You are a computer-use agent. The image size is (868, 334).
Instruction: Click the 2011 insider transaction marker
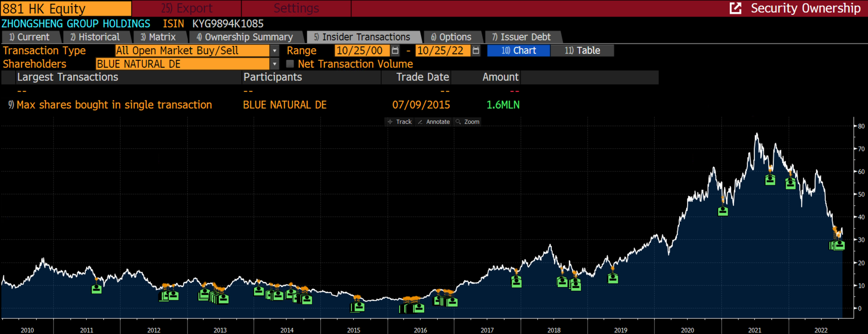click(x=96, y=288)
